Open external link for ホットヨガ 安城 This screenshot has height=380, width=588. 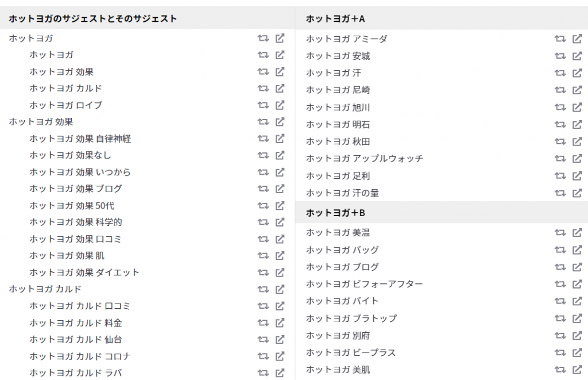coord(577,56)
